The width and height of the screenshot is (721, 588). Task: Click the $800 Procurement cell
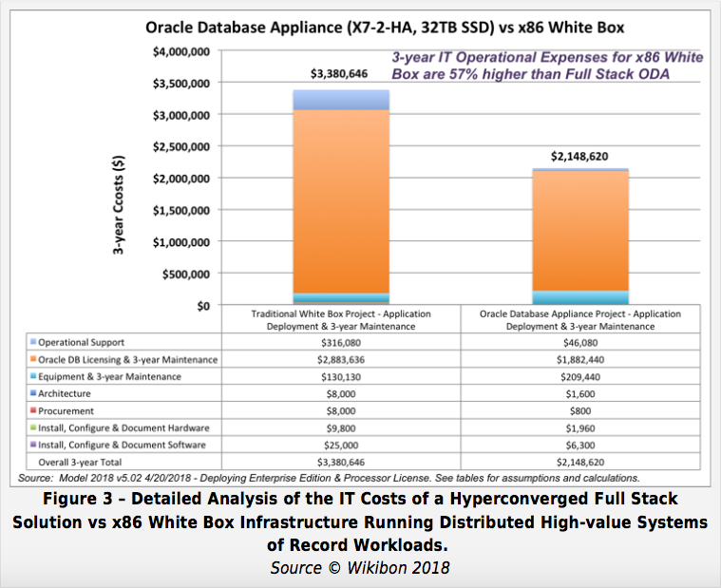click(x=580, y=411)
